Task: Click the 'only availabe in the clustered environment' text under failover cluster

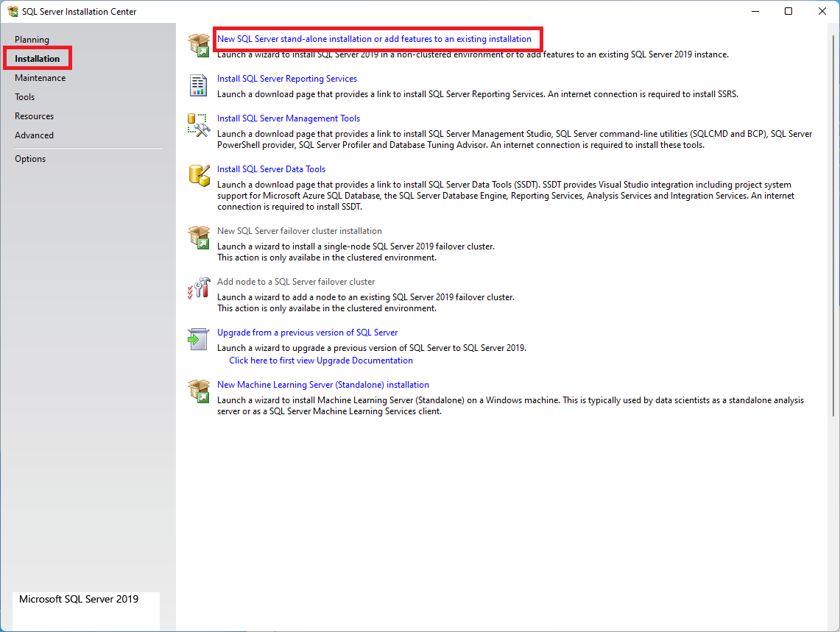Action: coord(327,258)
